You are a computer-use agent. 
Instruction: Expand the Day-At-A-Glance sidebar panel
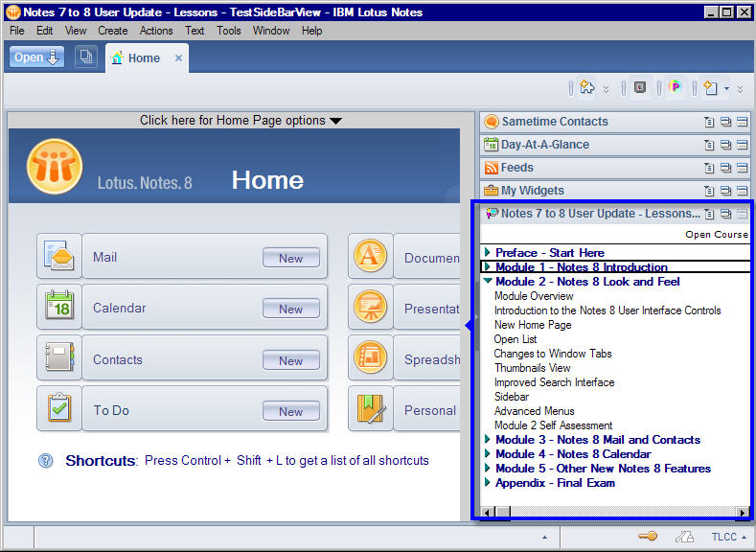pyautogui.click(x=545, y=145)
